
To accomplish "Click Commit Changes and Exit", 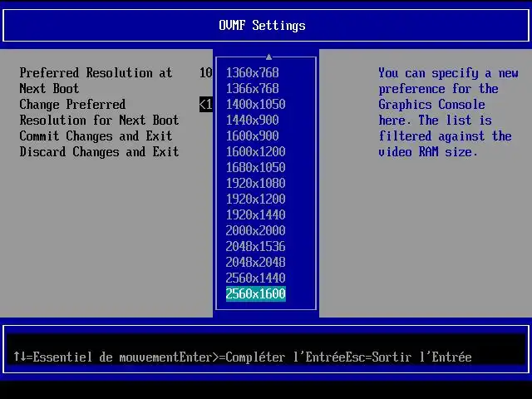I will 96,136.
